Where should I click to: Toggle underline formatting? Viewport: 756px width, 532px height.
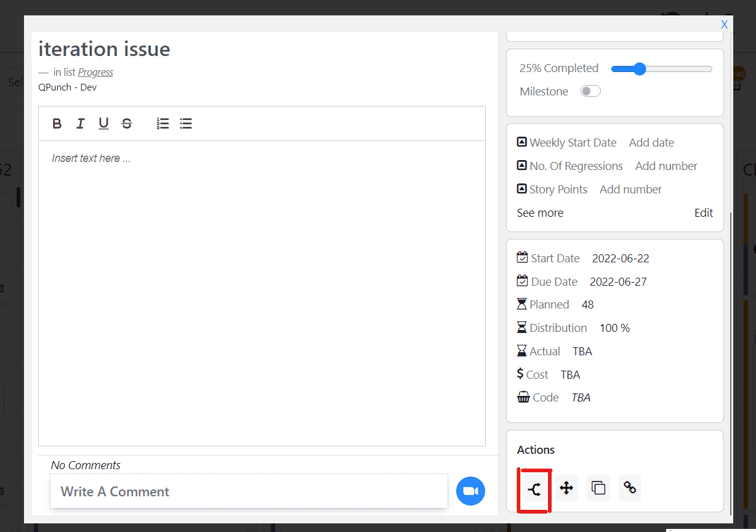coord(103,124)
